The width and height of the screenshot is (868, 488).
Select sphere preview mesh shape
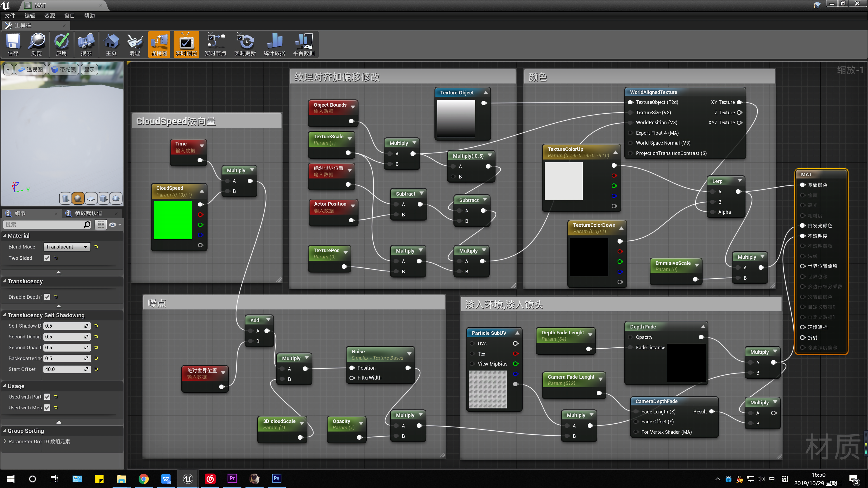tap(78, 198)
